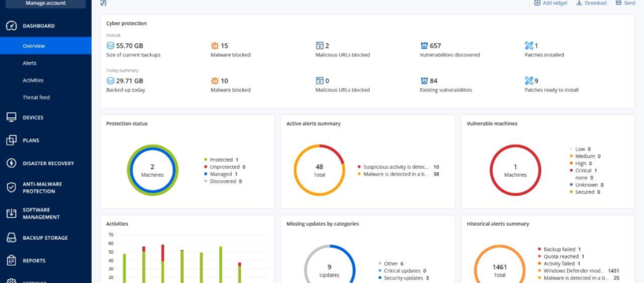The width and height of the screenshot is (644, 283).
Task: Click the Dashboard gauge icon in sidebar
Action: [x=12, y=26]
